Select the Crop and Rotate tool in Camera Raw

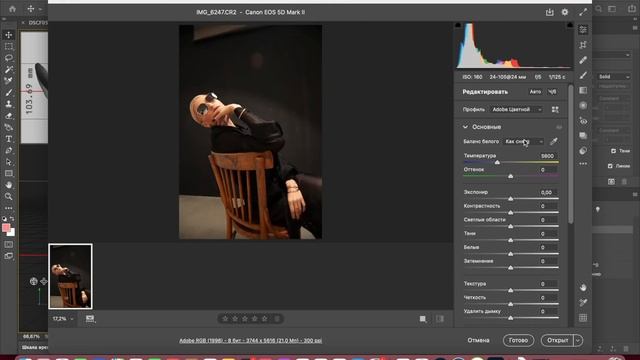click(583, 45)
